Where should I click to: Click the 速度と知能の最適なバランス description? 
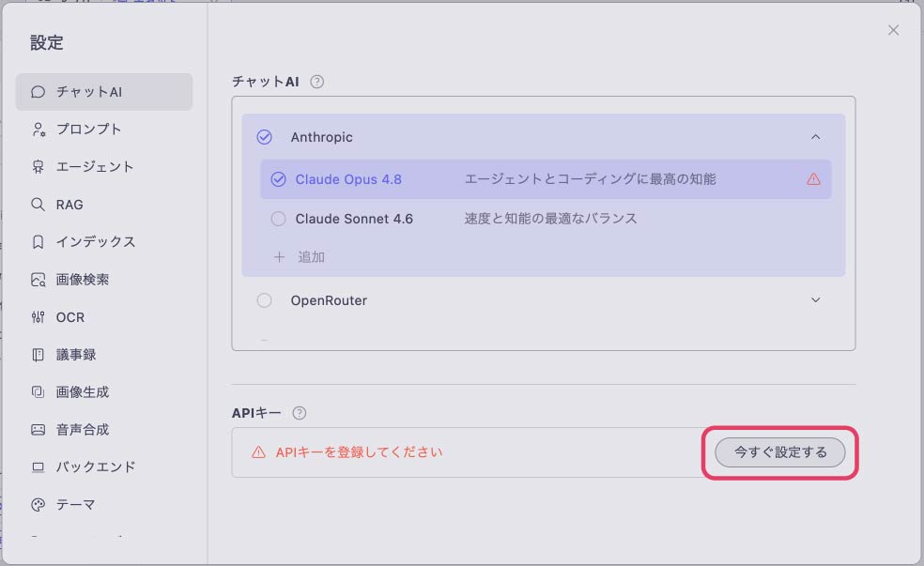[x=550, y=219]
